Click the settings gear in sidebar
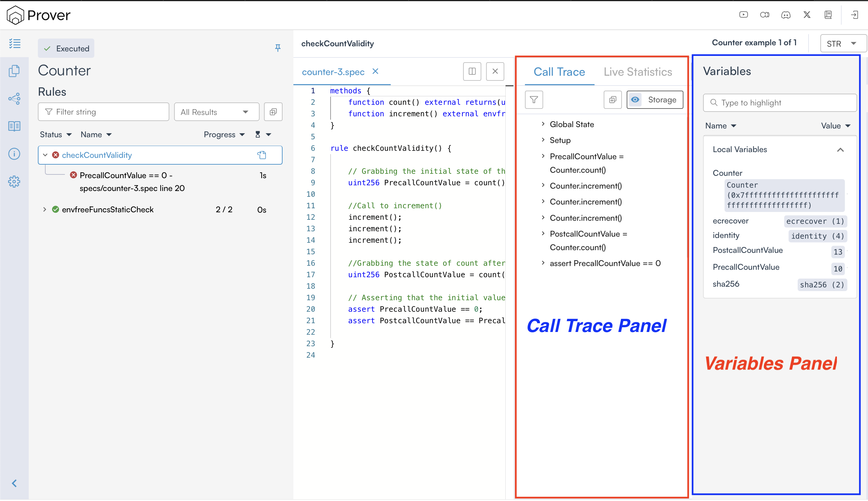 [15, 181]
